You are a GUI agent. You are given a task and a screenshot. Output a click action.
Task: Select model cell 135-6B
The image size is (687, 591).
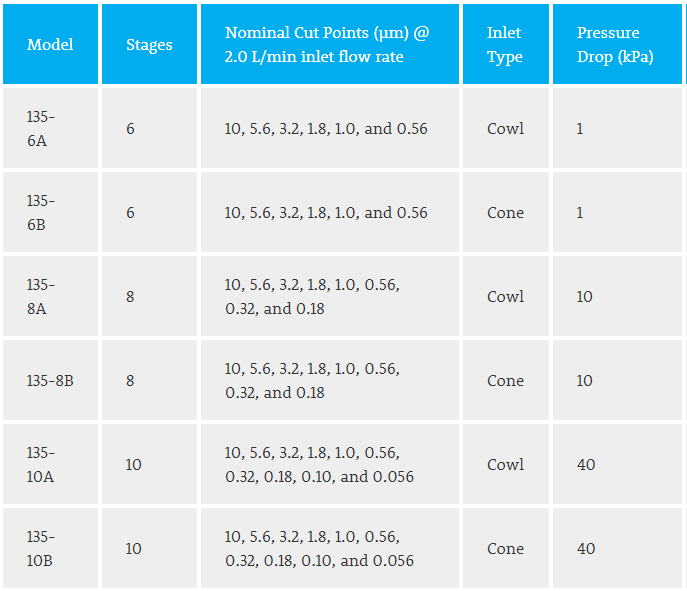(x=41, y=213)
